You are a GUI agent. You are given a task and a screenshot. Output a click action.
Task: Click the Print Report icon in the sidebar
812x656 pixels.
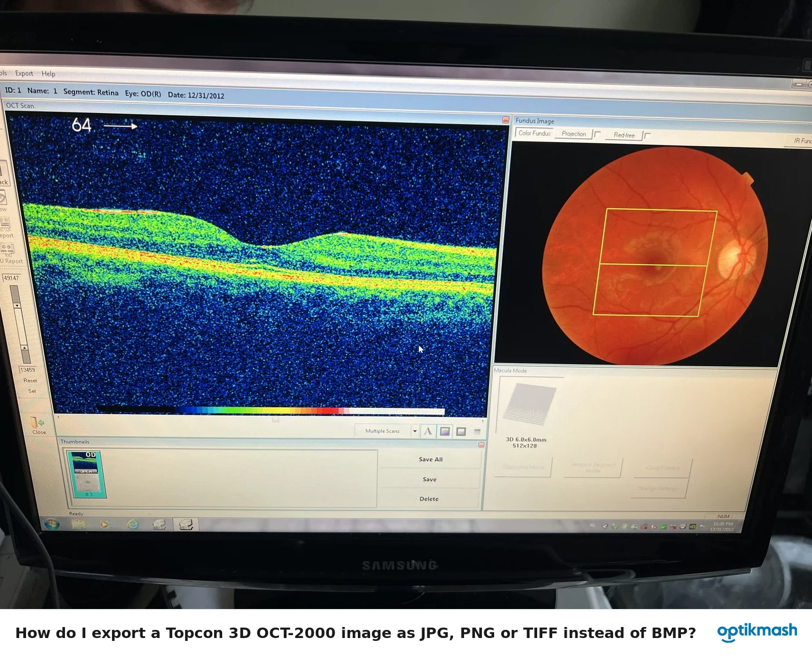[5, 223]
